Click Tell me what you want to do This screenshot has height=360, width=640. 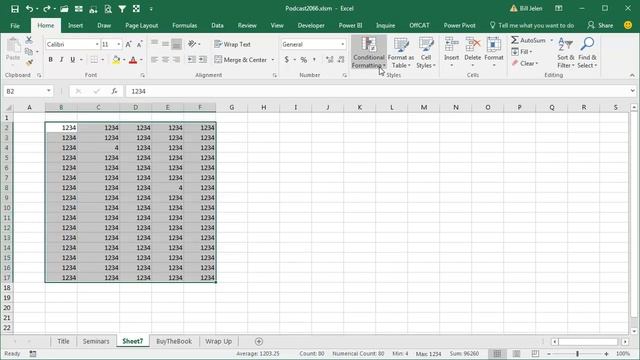[532, 25]
